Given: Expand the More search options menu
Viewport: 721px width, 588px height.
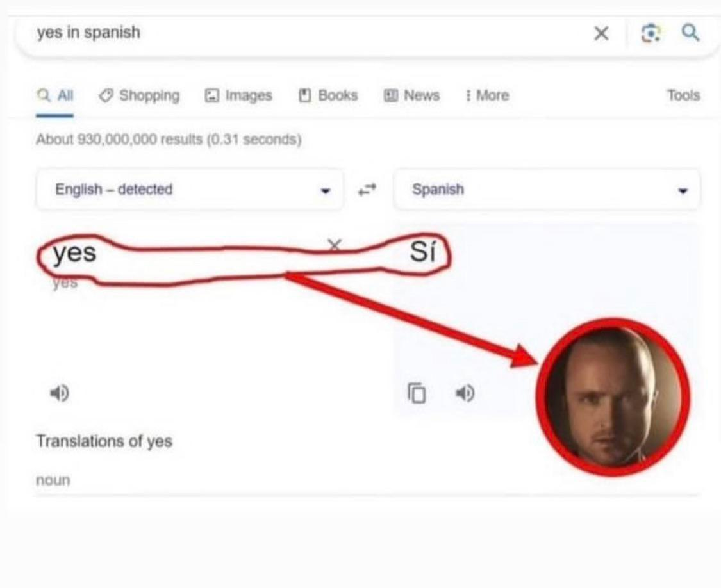Looking at the screenshot, I should (x=486, y=95).
